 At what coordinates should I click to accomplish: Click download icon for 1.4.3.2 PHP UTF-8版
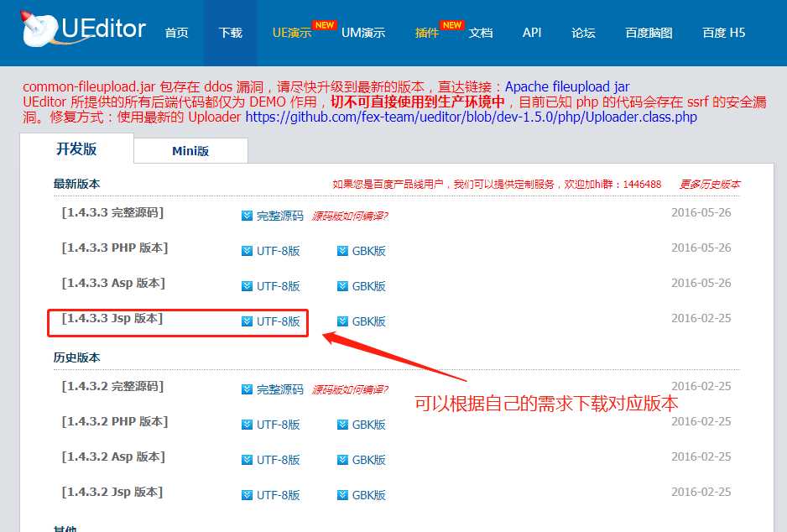pos(247,425)
